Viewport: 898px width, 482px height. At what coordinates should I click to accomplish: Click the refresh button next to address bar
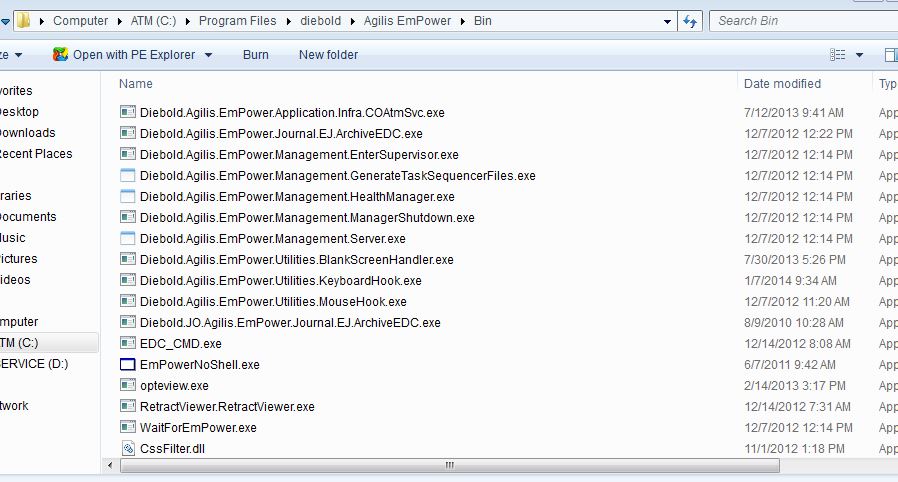(x=690, y=21)
